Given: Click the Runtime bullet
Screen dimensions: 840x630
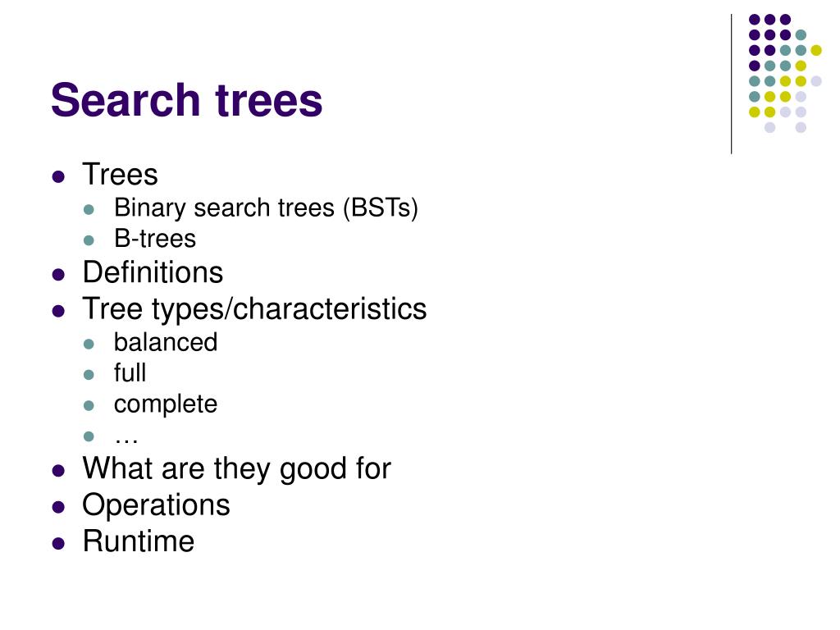Looking at the screenshot, I should 138,541.
